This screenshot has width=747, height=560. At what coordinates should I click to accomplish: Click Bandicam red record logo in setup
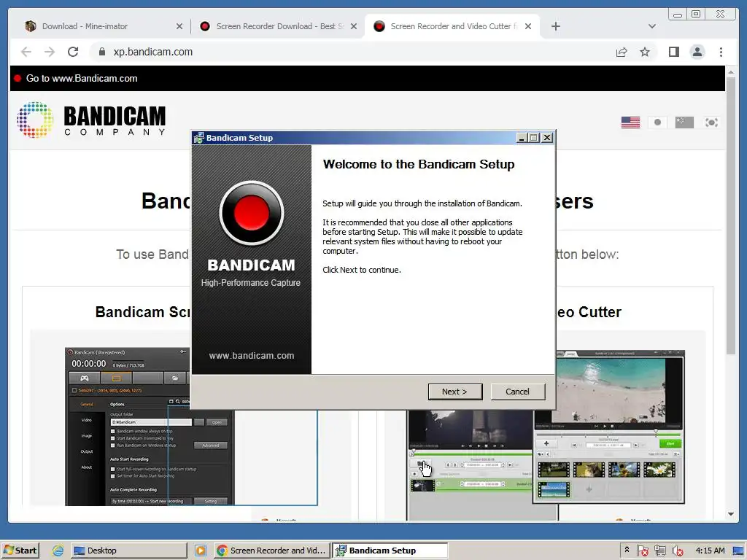(252, 213)
